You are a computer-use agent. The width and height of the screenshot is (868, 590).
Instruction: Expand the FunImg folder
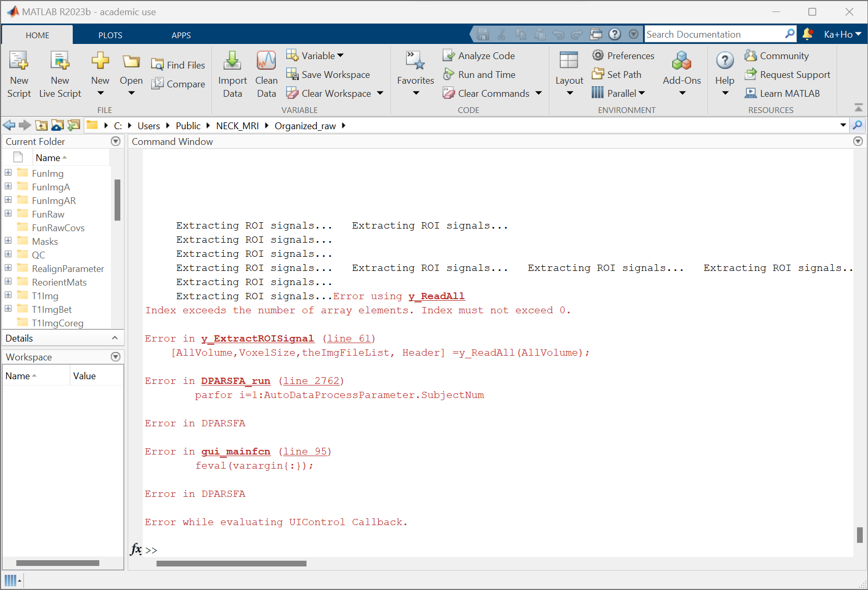point(8,173)
